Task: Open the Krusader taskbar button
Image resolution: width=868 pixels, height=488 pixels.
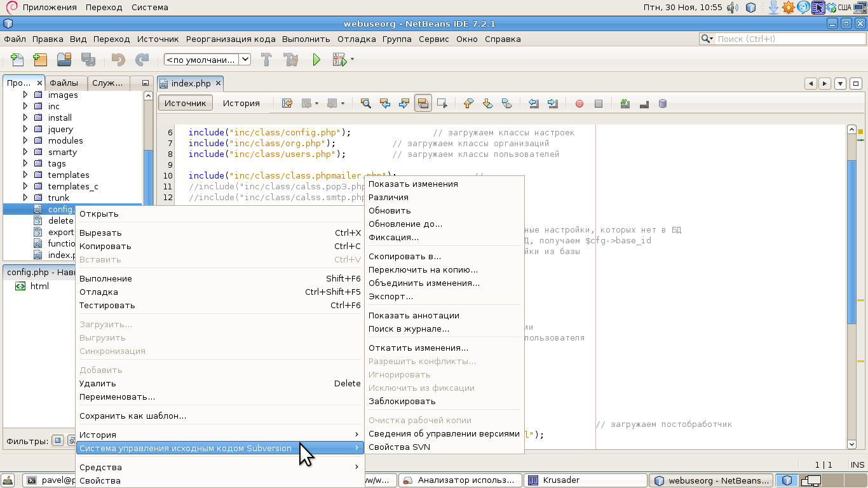Action: pyautogui.click(x=586, y=480)
